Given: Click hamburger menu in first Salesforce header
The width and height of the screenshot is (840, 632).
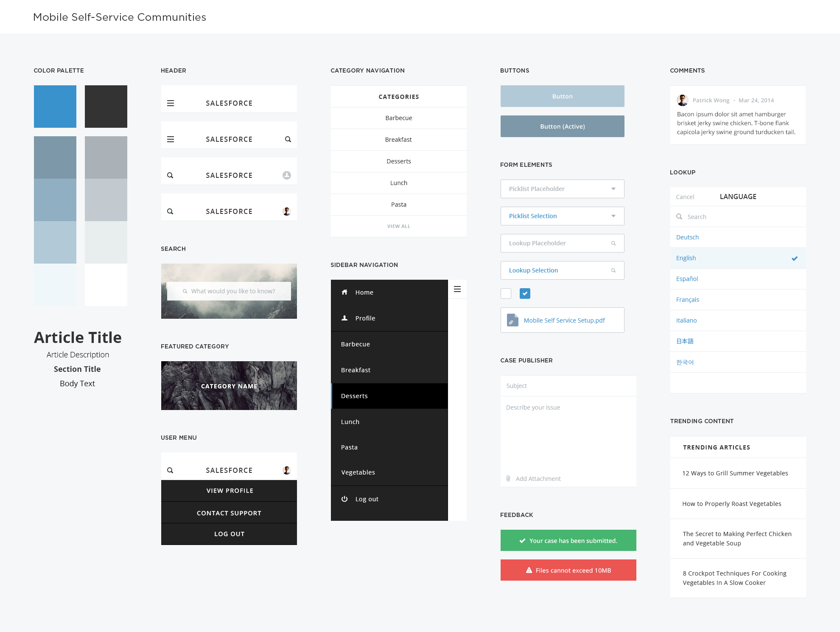Looking at the screenshot, I should [171, 103].
